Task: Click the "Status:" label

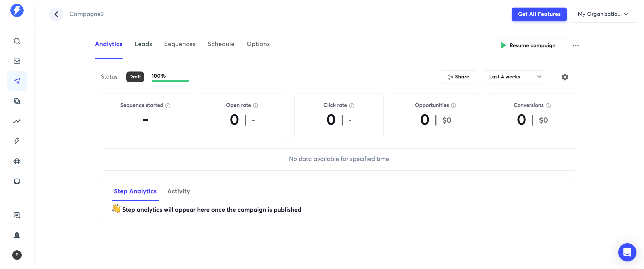Action: click(x=110, y=77)
